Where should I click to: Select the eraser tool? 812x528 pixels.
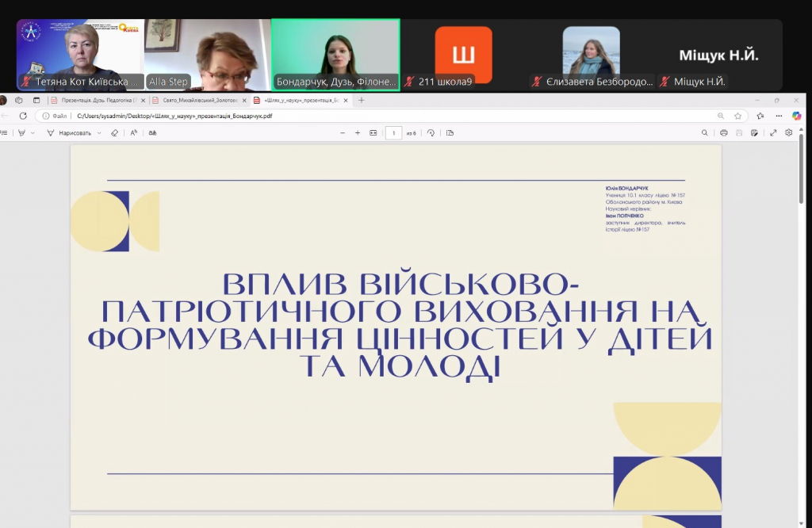point(114,133)
